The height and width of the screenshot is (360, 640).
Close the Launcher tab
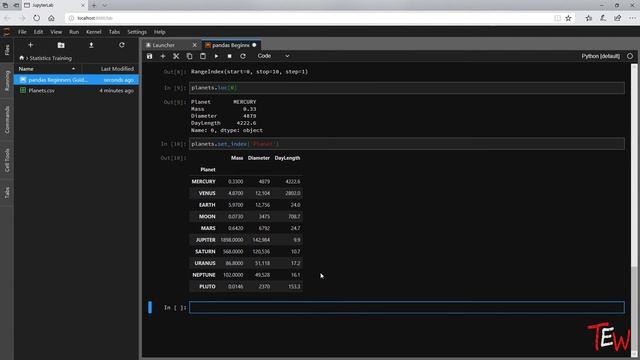point(194,45)
